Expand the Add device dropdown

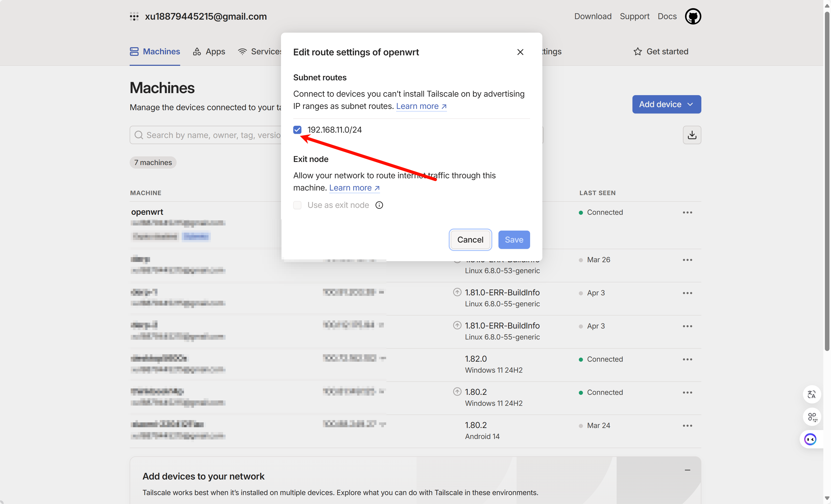(x=666, y=104)
